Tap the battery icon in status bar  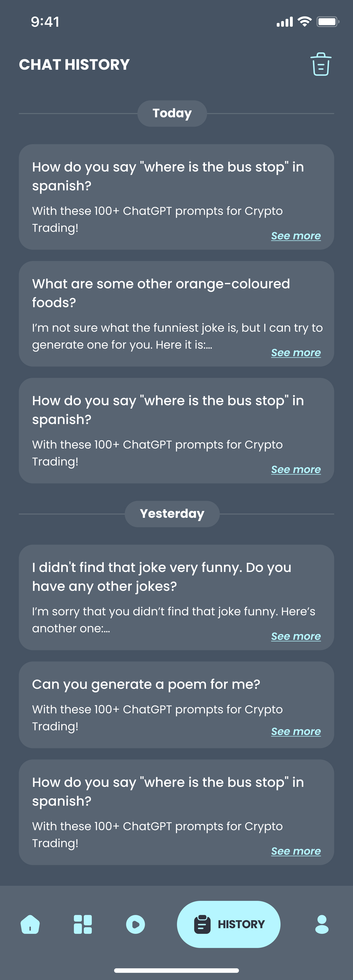328,22
